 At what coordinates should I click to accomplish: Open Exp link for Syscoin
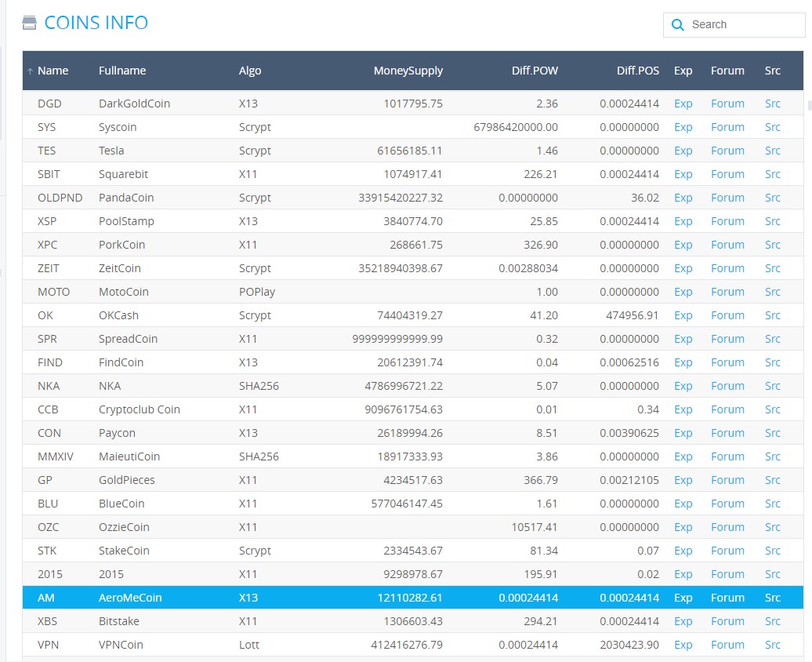tap(683, 127)
